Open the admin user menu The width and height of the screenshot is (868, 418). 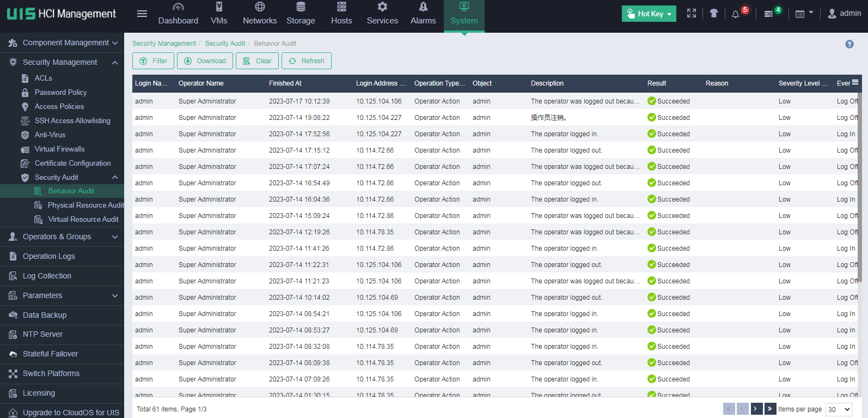[x=844, y=14]
